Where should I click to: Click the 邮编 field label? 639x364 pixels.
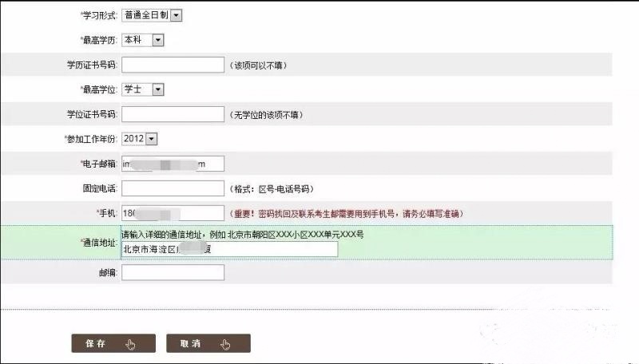point(108,272)
